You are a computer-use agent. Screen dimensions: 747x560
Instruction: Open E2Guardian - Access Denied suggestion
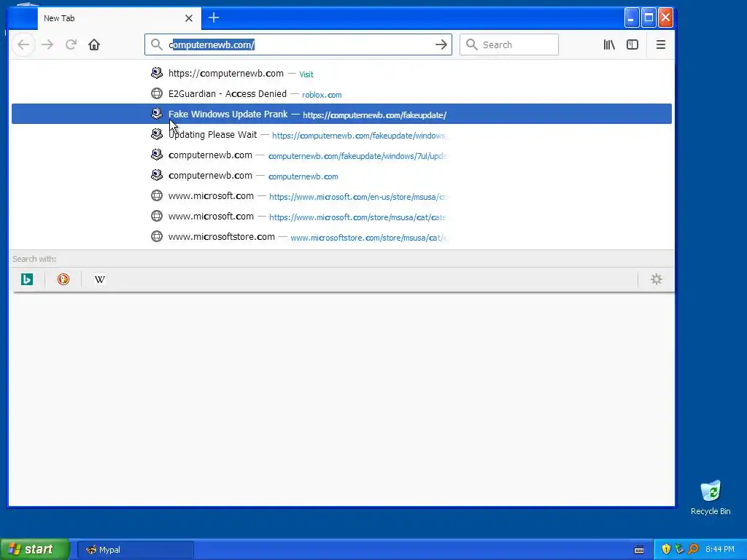[x=341, y=94]
